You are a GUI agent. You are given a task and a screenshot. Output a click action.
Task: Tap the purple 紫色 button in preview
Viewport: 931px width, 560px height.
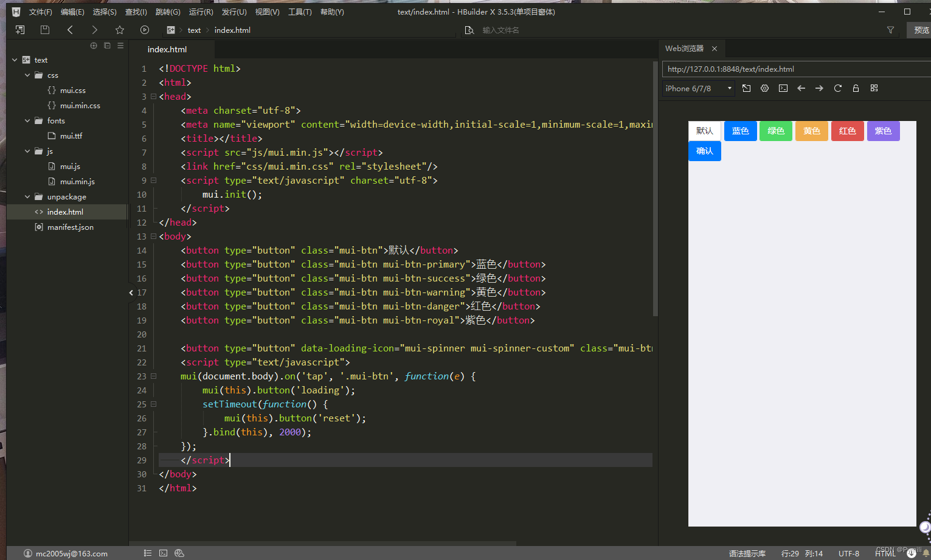(883, 131)
